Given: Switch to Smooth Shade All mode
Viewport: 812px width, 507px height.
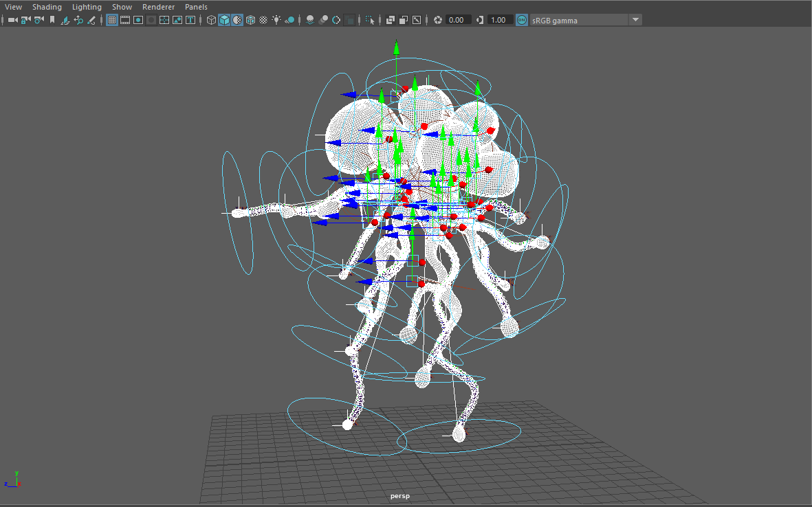Looking at the screenshot, I should (x=223, y=20).
